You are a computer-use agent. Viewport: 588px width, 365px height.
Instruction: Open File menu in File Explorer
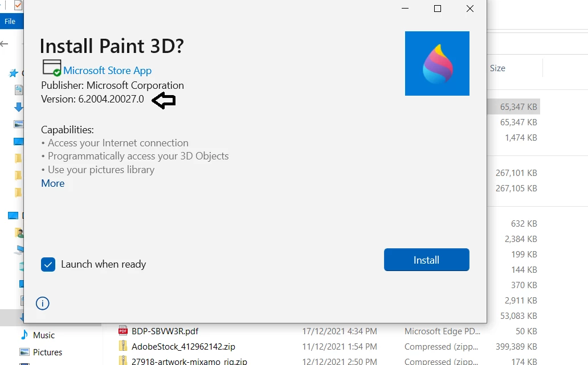[10, 22]
